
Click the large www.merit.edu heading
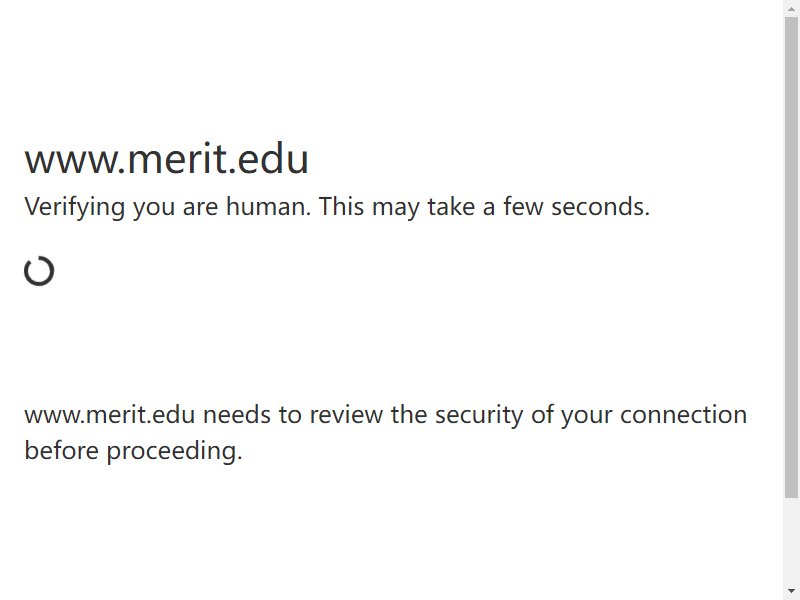point(166,159)
